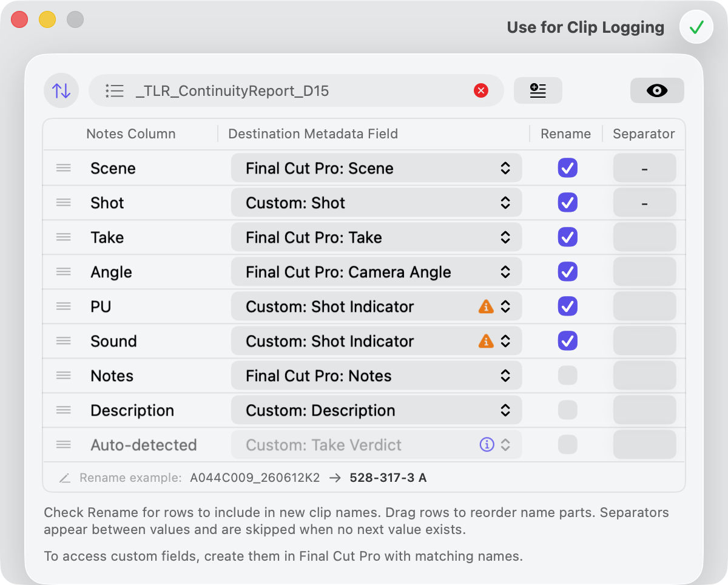Click the orange warning icon in Sound row
The image size is (728, 585).
pos(486,341)
